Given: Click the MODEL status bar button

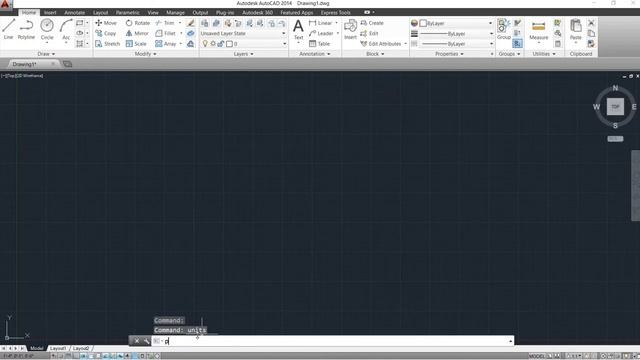Looking at the screenshot, I should click(537, 356).
